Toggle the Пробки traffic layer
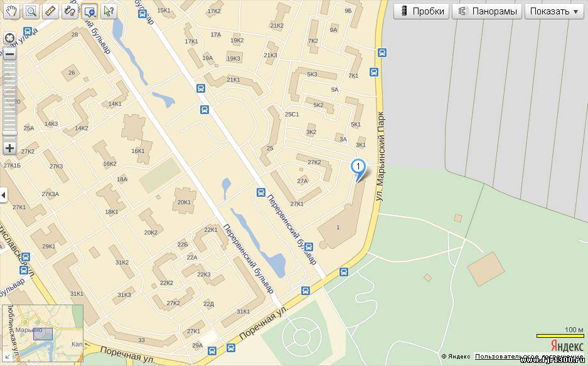 tap(422, 11)
